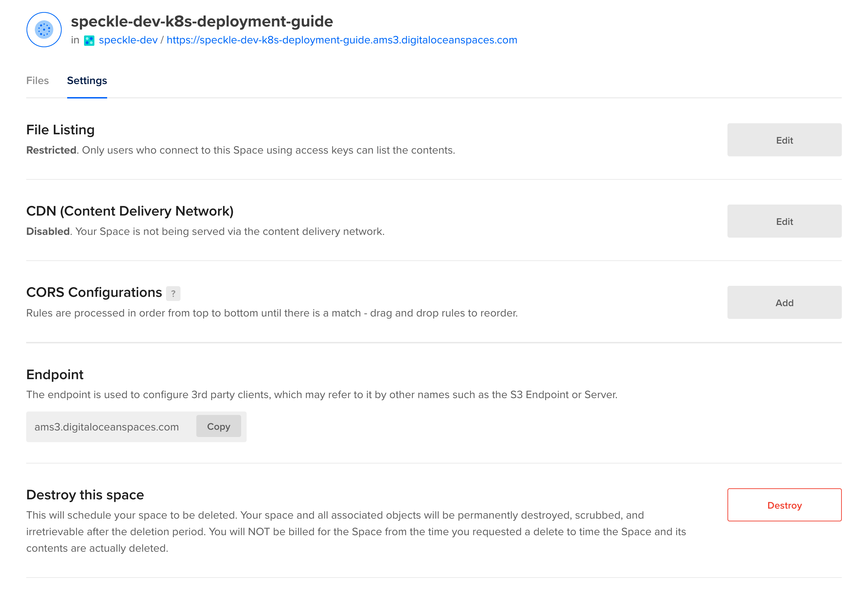Click the Destroy this space heading
Image resolution: width=868 pixels, height=593 pixels.
[x=85, y=495]
